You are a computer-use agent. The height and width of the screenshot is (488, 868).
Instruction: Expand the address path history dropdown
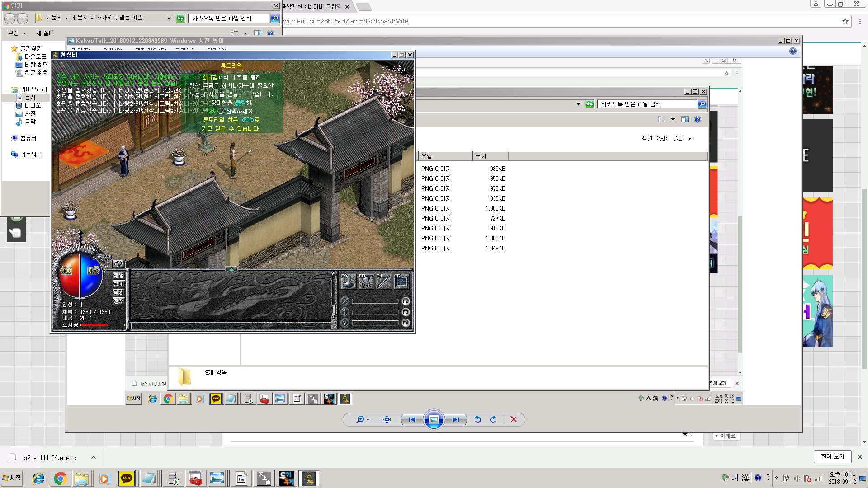(169, 18)
